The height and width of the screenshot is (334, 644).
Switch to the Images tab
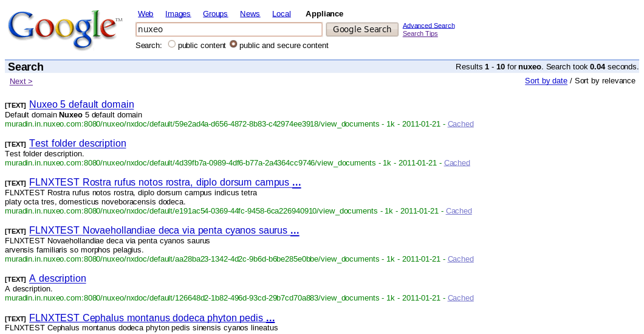177,14
